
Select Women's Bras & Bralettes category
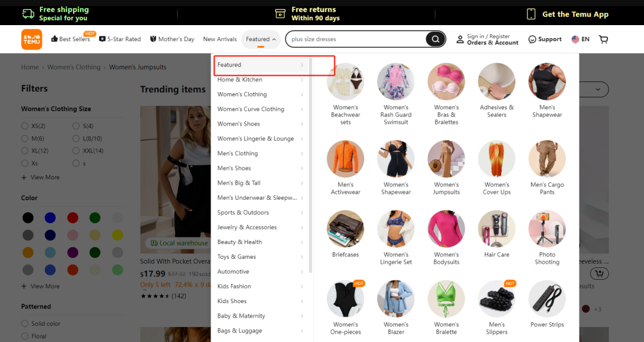(447, 94)
